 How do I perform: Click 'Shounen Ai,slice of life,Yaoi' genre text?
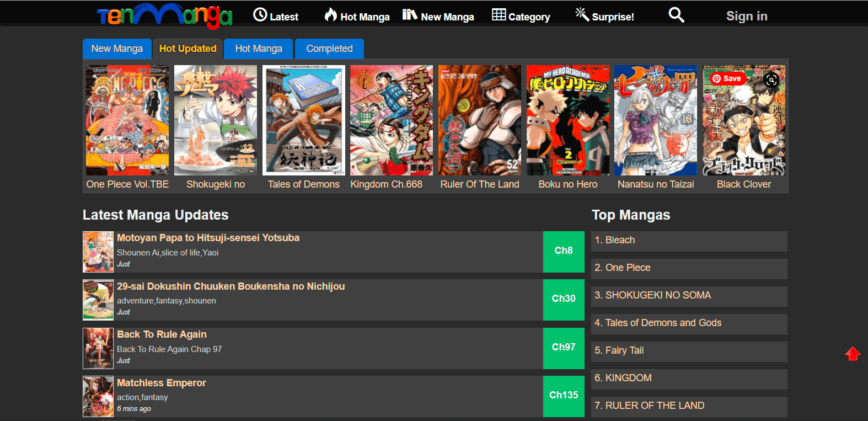[168, 253]
